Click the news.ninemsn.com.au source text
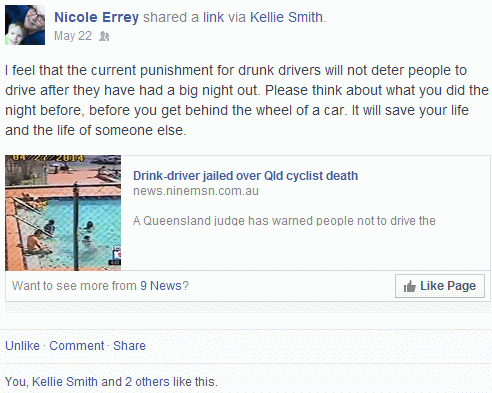492x393 pixels. pyautogui.click(x=196, y=191)
